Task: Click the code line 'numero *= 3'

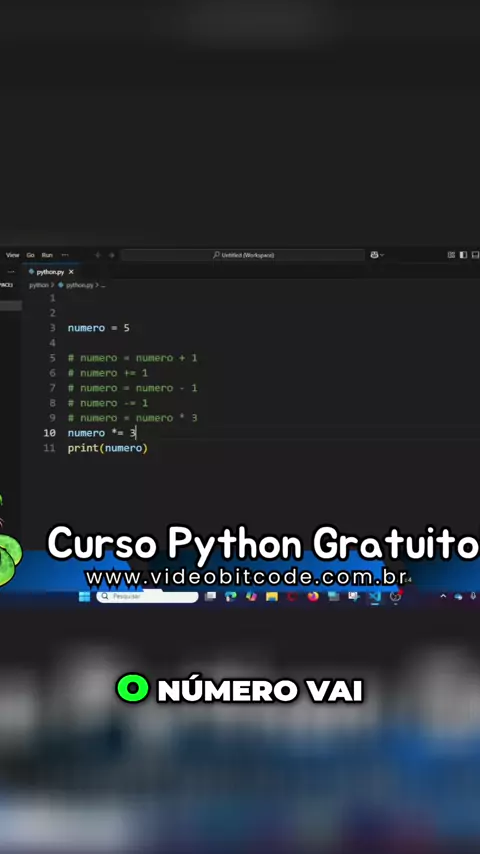Action: click(x=101, y=433)
